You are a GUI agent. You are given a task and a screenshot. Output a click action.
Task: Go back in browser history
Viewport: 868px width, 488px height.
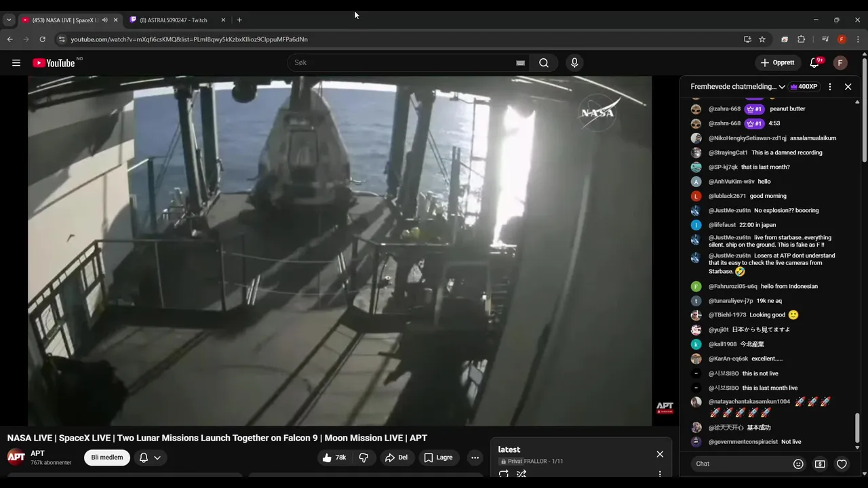click(9, 39)
